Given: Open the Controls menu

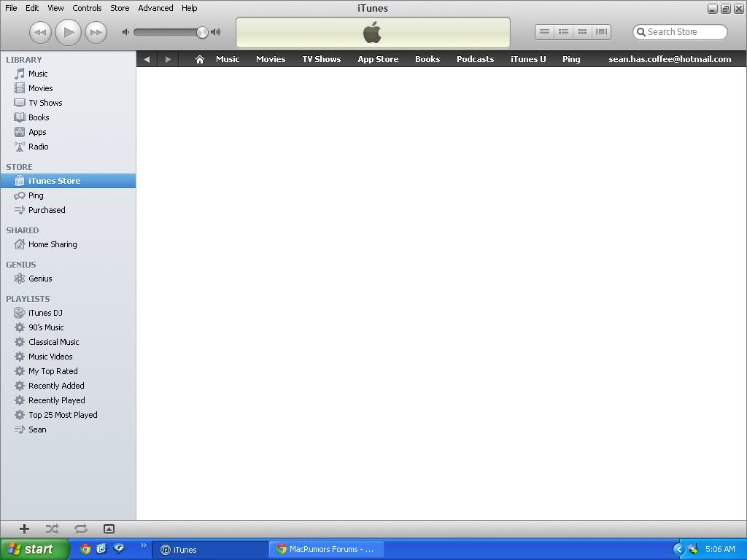Looking at the screenshot, I should tap(87, 8).
